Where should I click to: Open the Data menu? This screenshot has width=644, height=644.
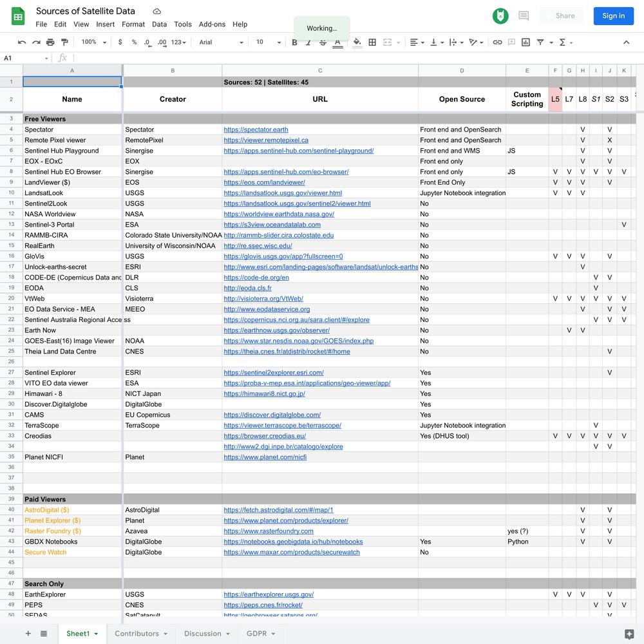click(x=159, y=24)
